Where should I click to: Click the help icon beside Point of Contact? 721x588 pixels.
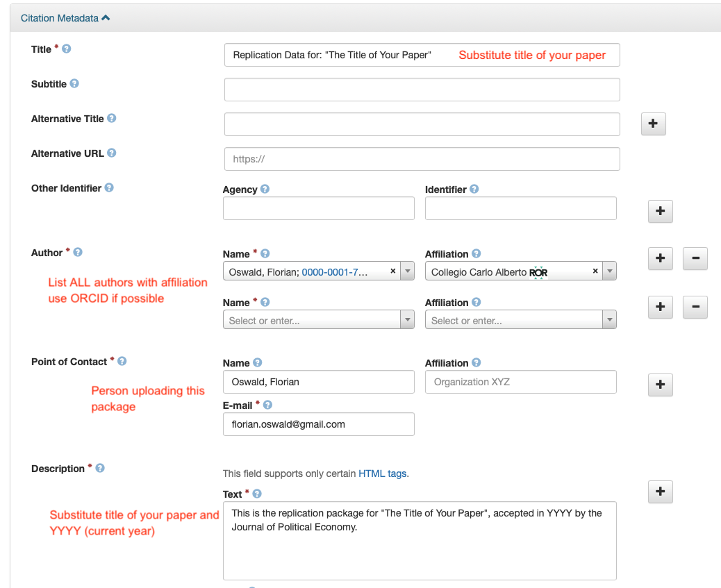point(122,362)
